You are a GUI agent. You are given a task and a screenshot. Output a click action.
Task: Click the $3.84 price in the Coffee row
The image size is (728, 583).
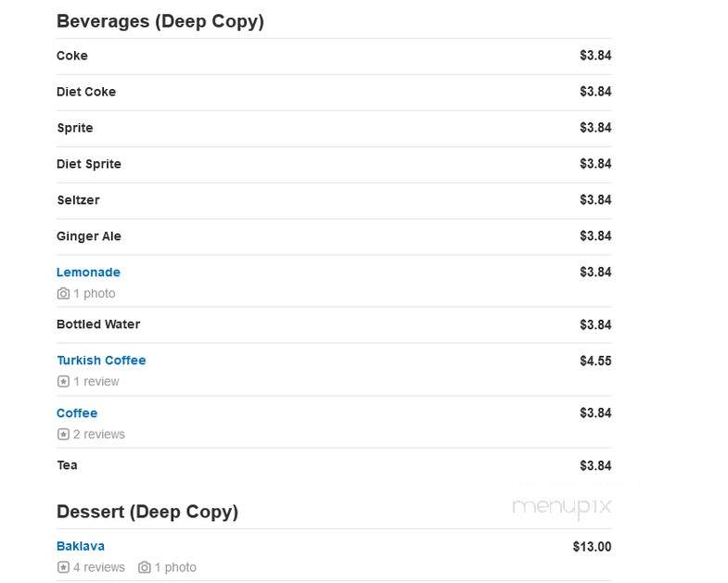pyautogui.click(x=595, y=413)
